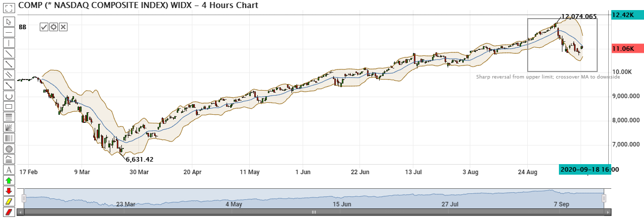Select the red eraser tool
Screen dimensions: 644x223
coord(9,212)
